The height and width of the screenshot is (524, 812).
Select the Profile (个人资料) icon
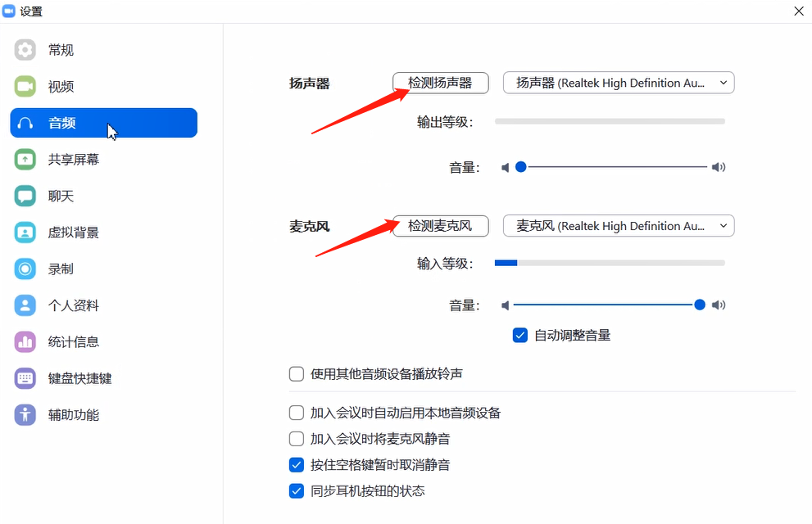tap(25, 305)
